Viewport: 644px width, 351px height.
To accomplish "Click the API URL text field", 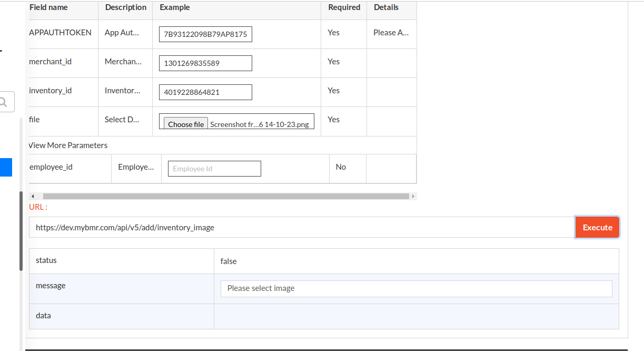I will 301,228.
